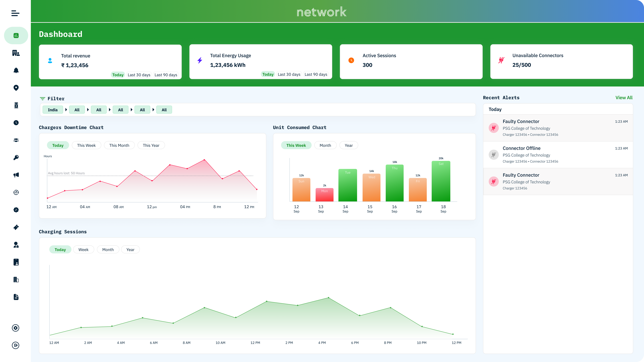Image resolution: width=644 pixels, height=362 pixels.
Task: Open the discount badge sidebar icon
Action: click(x=16, y=210)
